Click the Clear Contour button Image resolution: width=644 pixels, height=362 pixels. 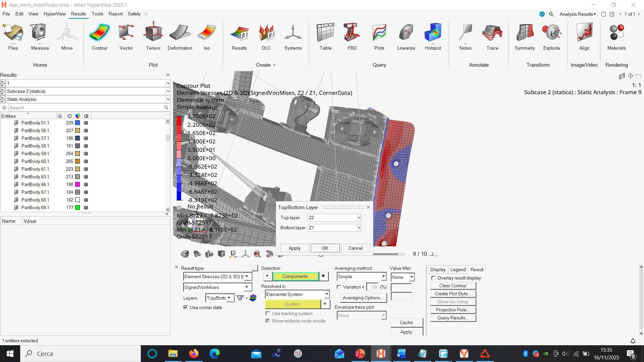click(453, 286)
